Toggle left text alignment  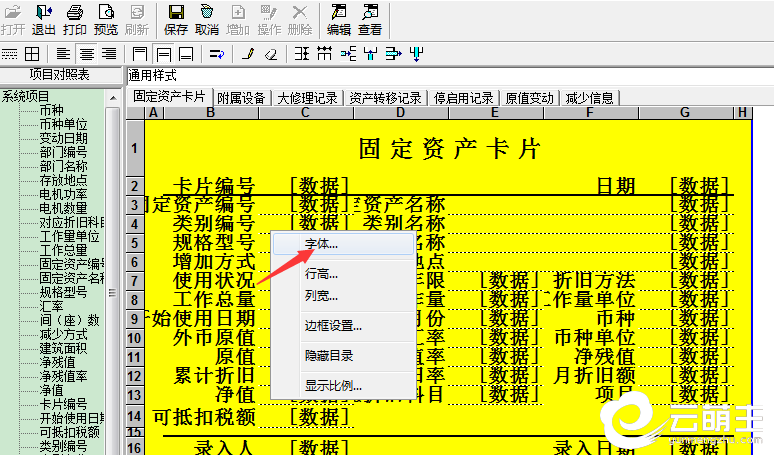pyautogui.click(x=64, y=53)
